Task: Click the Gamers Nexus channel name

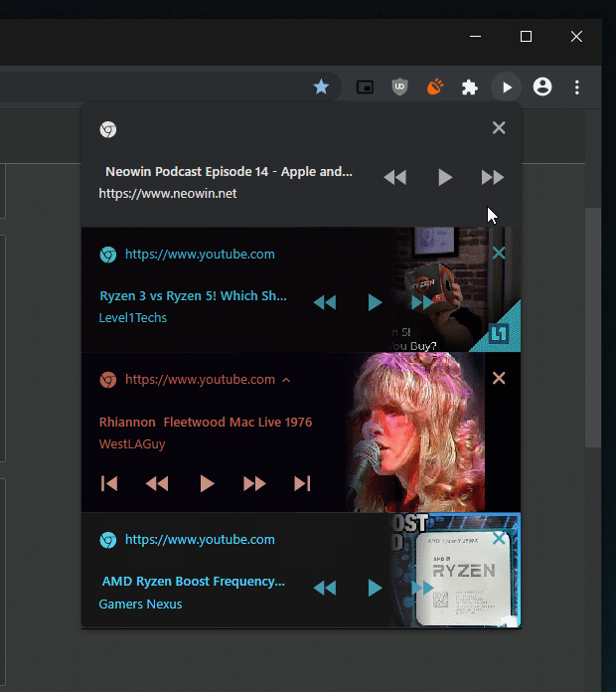Action: click(140, 605)
